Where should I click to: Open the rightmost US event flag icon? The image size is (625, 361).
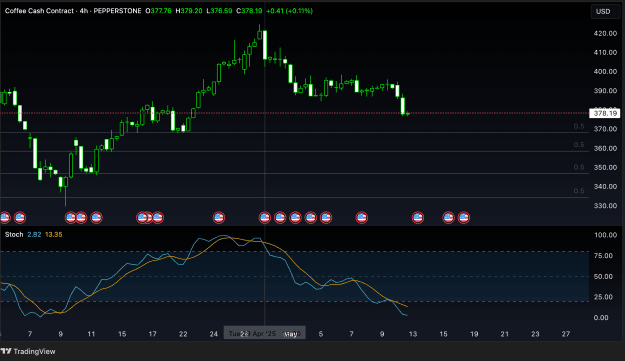[464, 218]
